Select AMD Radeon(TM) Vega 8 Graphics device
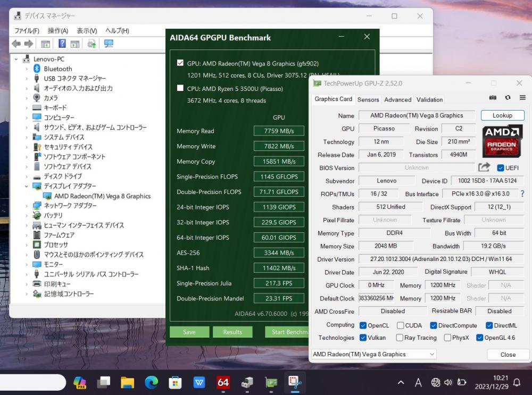Screen dimensions: 532x395 click(x=102, y=196)
